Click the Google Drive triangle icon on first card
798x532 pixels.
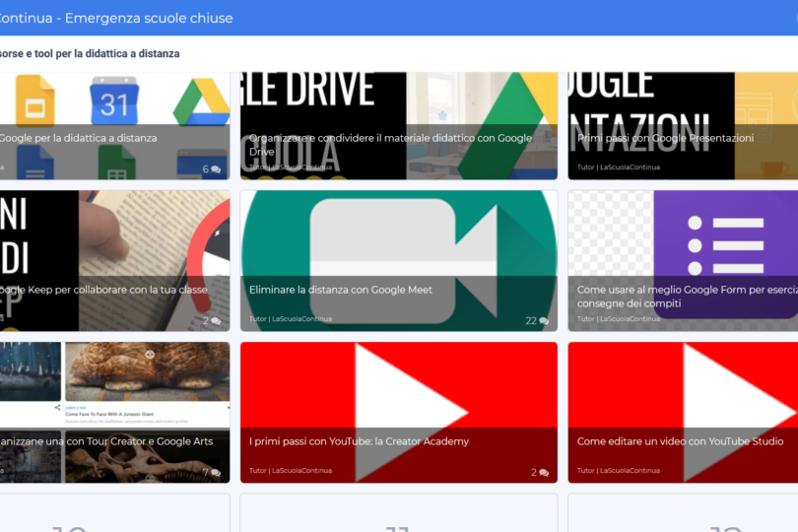(202, 101)
